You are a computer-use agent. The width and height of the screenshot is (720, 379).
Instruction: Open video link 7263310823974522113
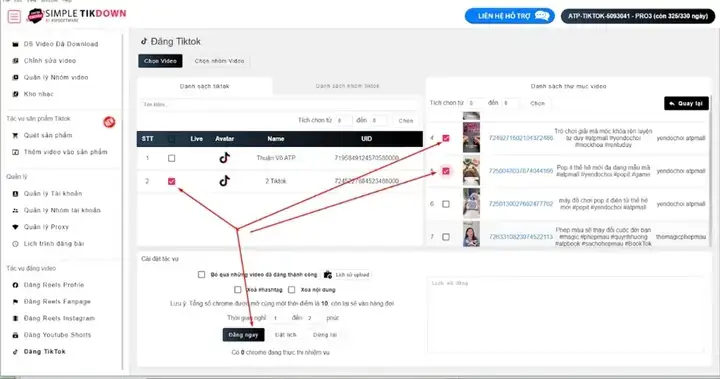[x=521, y=237]
